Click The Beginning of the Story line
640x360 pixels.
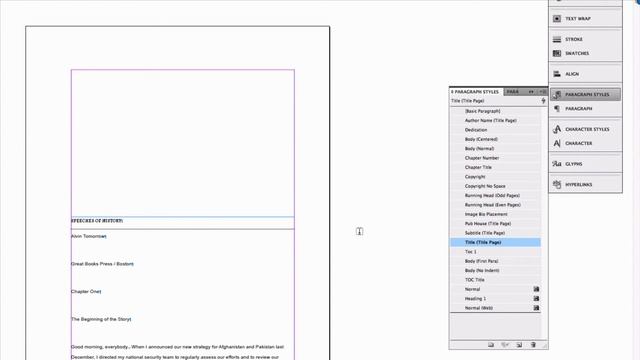[101, 319]
